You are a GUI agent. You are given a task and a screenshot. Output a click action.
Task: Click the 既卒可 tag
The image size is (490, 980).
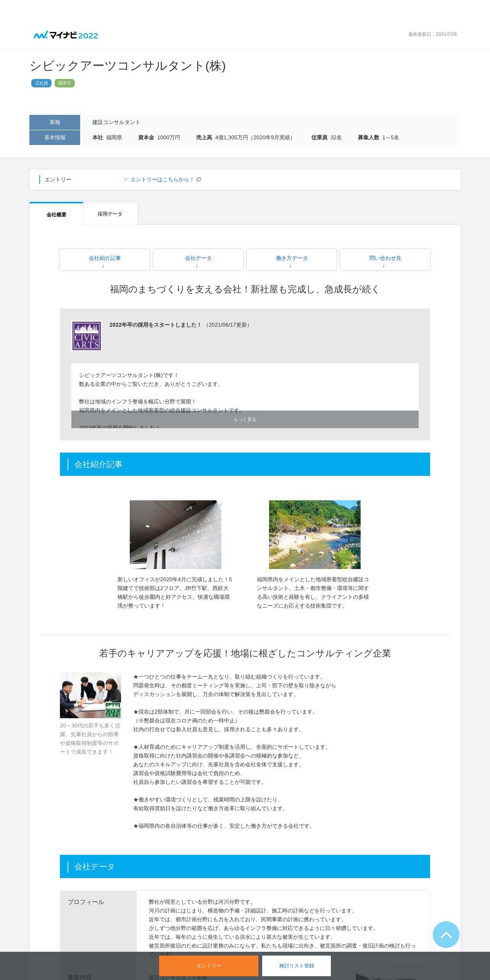(64, 83)
